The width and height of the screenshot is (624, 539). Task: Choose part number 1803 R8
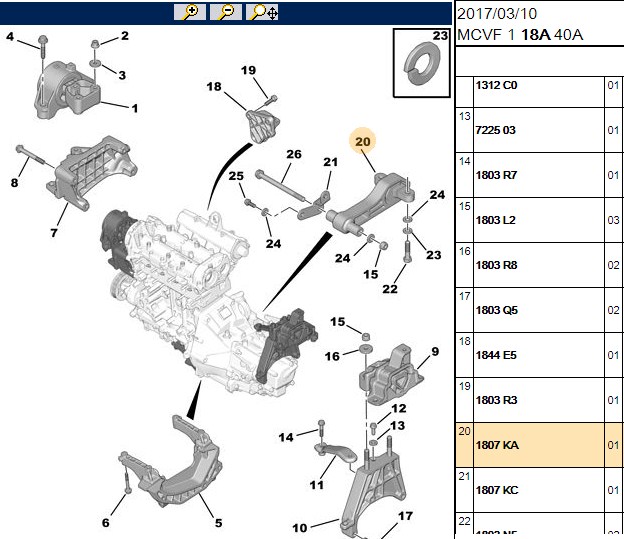[496, 265]
